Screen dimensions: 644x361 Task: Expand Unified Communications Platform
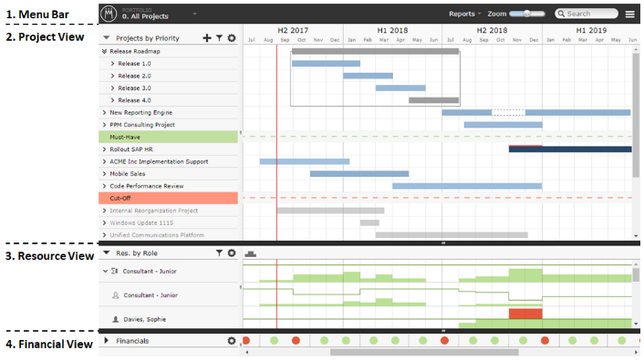click(104, 235)
